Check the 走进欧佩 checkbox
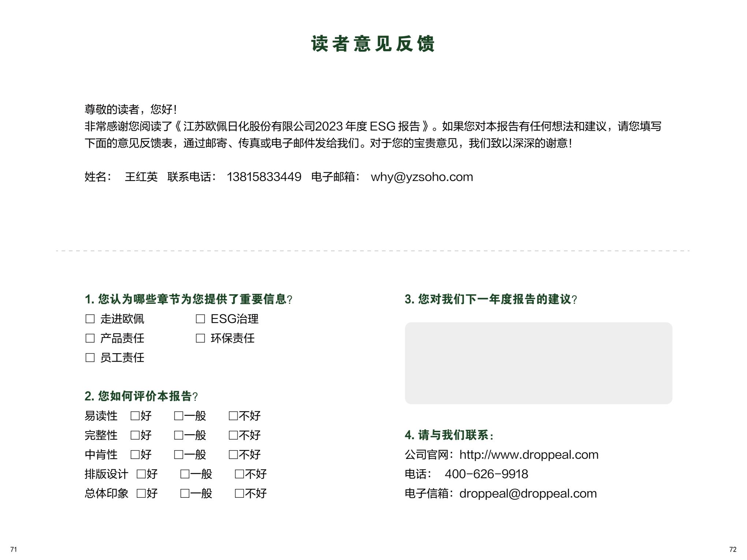The height and width of the screenshot is (560, 747). [90, 319]
